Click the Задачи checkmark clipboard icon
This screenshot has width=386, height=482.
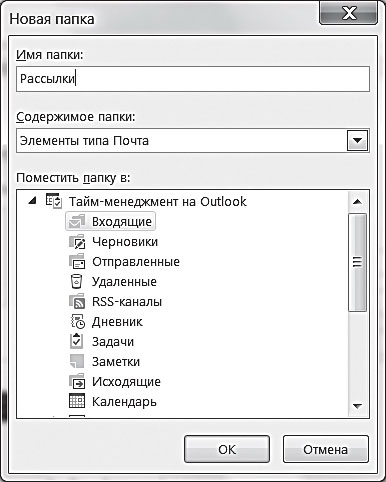pyautogui.click(x=76, y=341)
